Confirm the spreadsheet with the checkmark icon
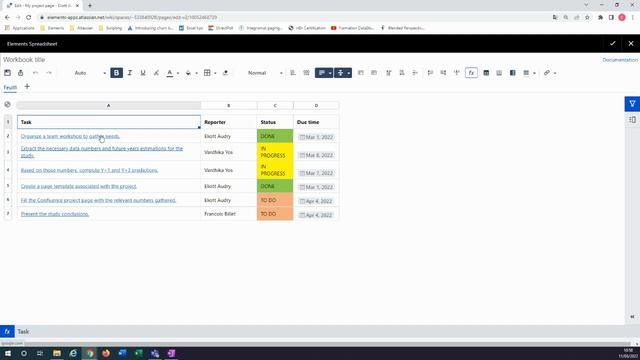 click(613, 43)
